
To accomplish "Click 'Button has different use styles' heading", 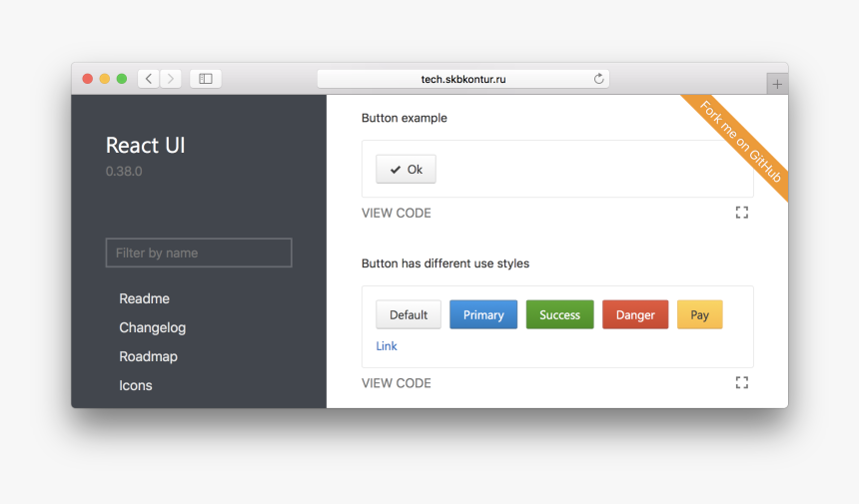I will click(445, 263).
